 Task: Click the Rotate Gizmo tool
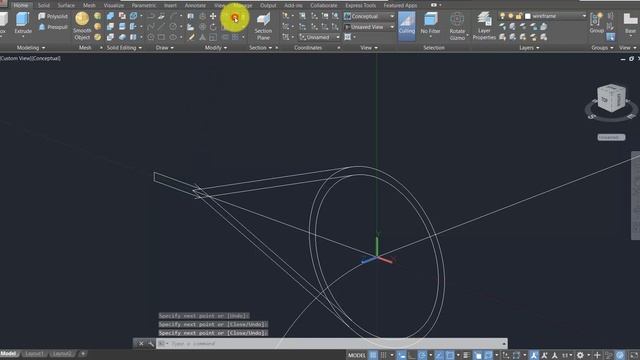pos(457,26)
